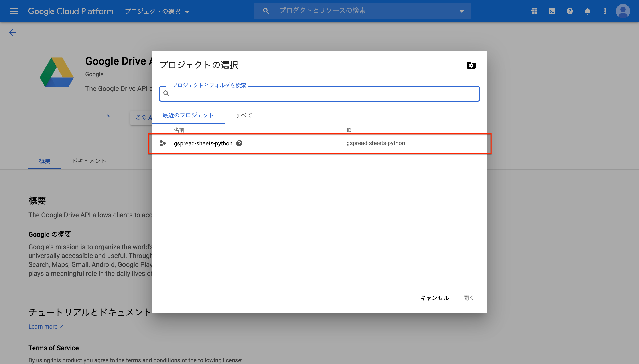
Task: Open the account avatar menu
Action: (x=623, y=11)
